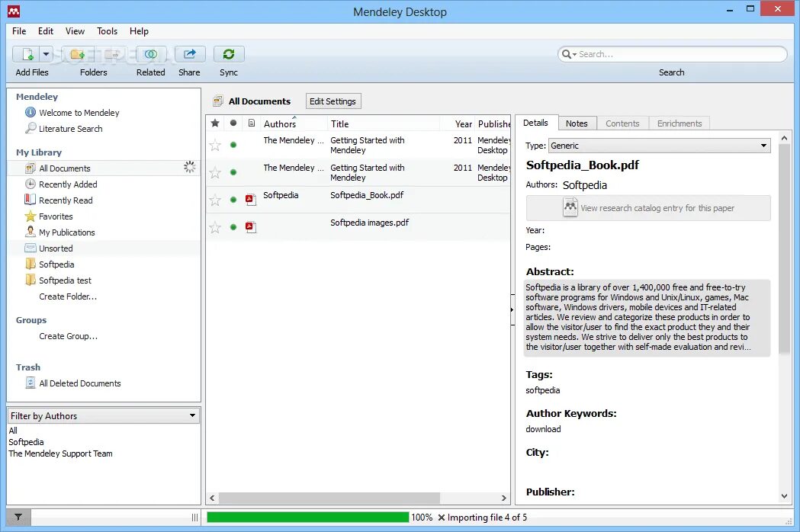Click Create Folder... link
This screenshot has width=800, height=532.
68,296
